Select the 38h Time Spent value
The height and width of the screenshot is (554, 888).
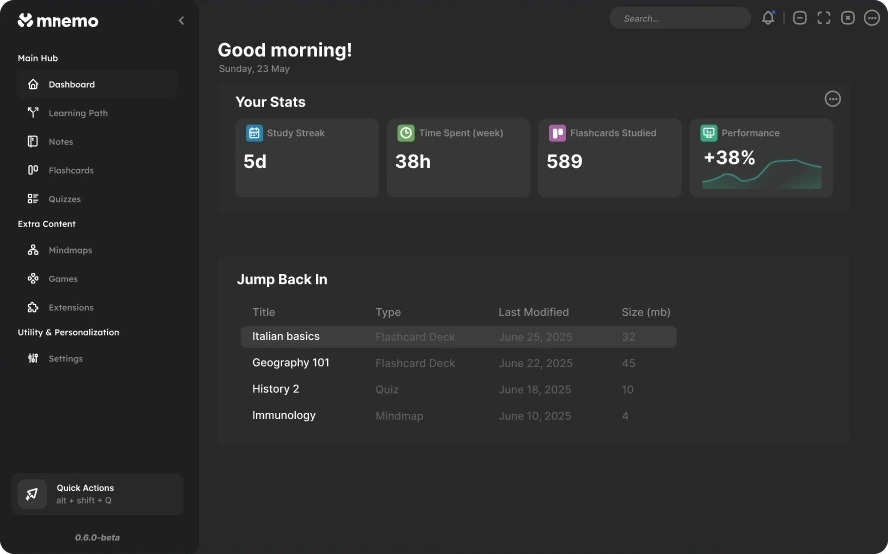pos(413,161)
